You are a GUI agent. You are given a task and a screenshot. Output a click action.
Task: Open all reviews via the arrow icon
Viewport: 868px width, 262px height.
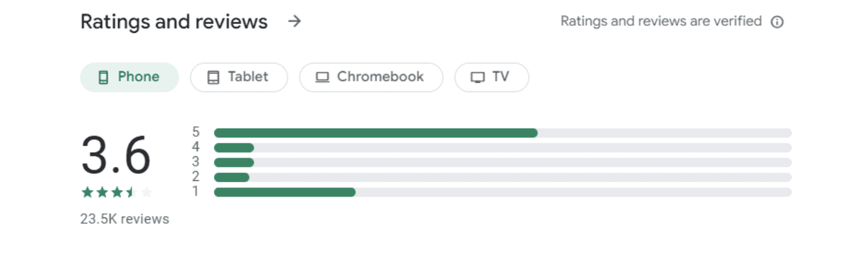pos(294,22)
